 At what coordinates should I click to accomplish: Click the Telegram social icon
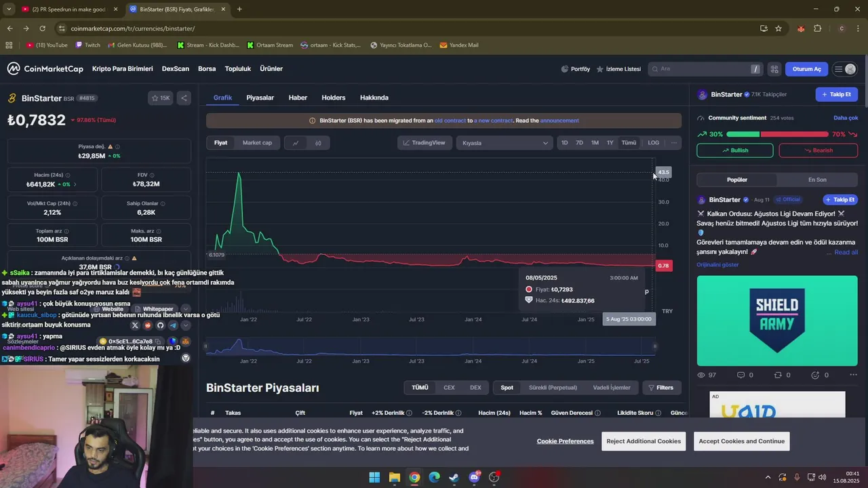tap(173, 325)
